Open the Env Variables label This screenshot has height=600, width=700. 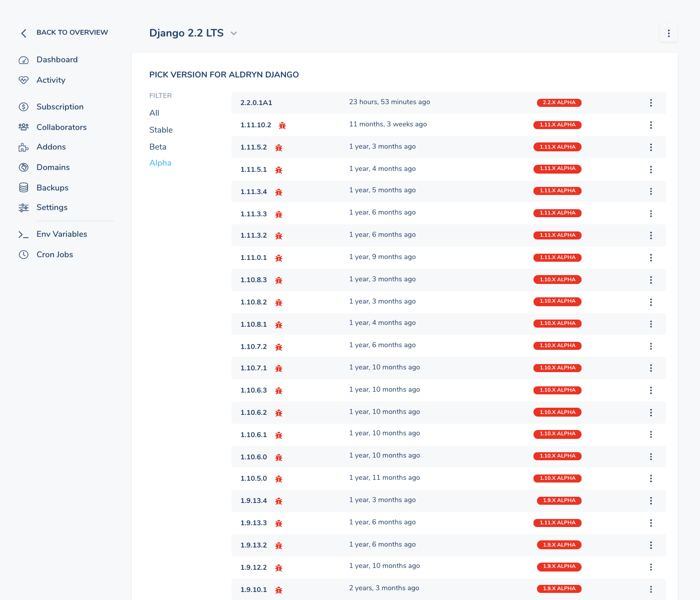coord(62,234)
